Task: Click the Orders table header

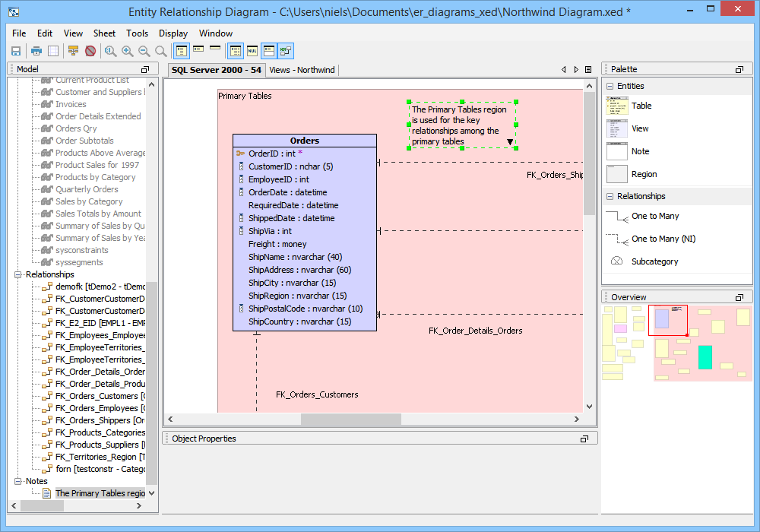Action: point(304,141)
